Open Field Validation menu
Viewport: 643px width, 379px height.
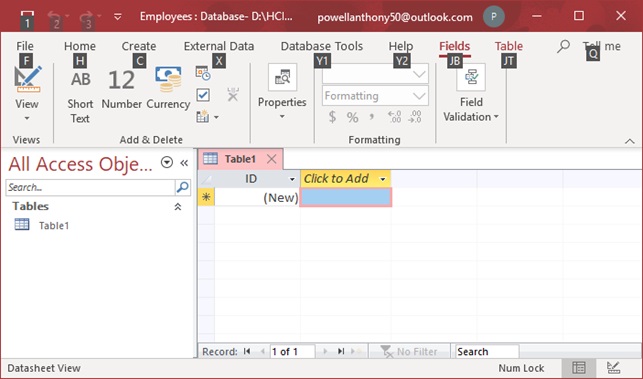coord(471,94)
